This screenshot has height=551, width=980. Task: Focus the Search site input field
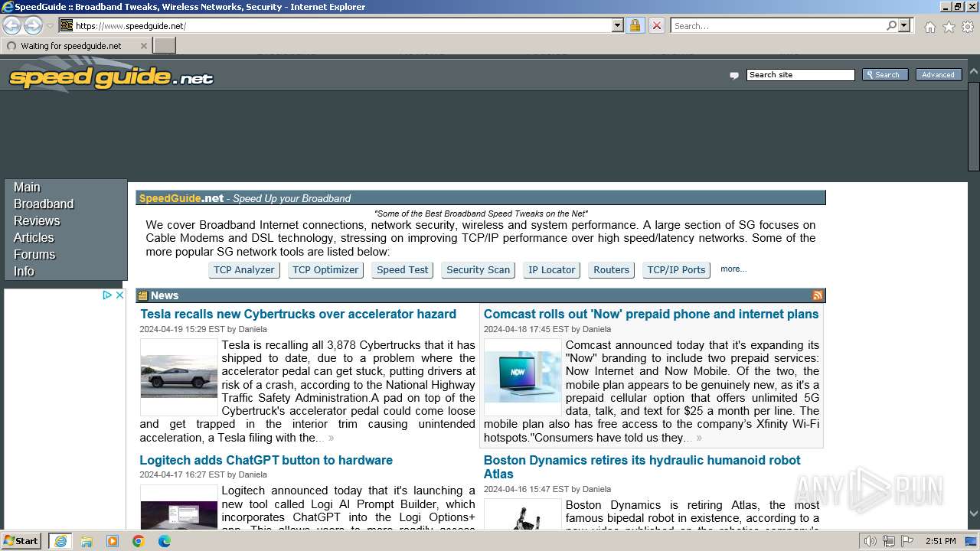coord(800,75)
